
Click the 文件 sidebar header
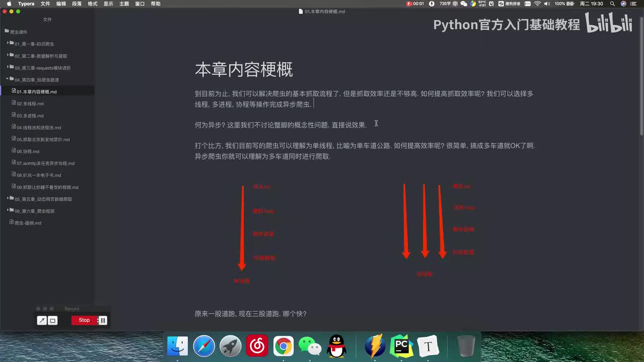47,20
